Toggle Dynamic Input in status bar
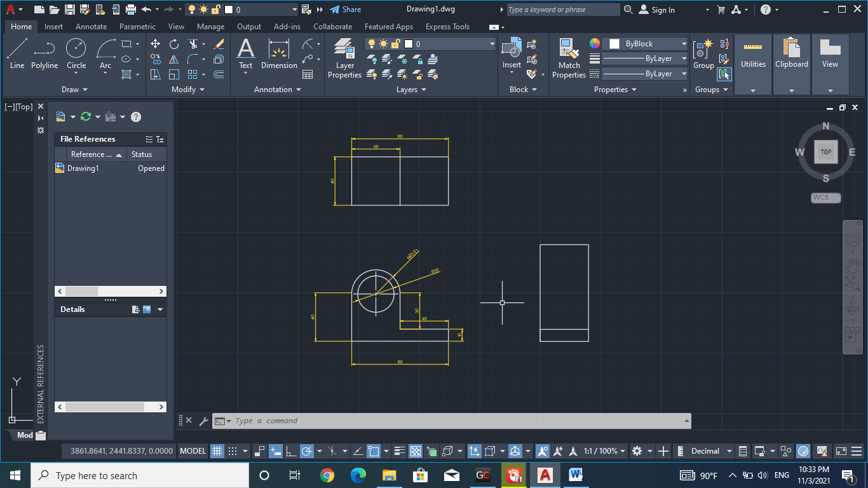Image resolution: width=868 pixels, height=488 pixels. coord(276,451)
